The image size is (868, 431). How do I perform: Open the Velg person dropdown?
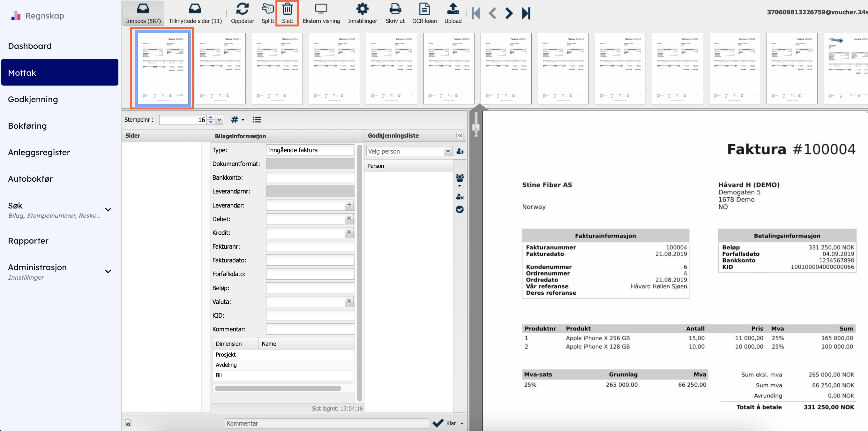[447, 151]
